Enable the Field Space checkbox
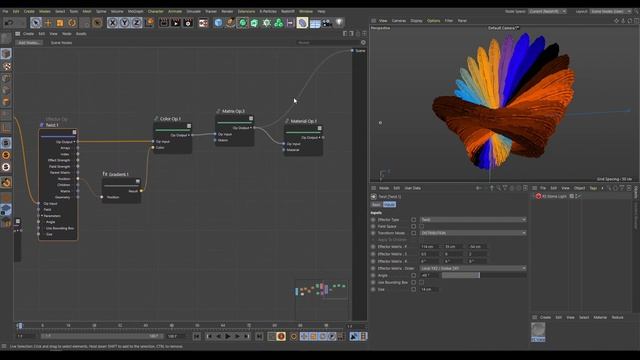Screen dimensions: 640x360 [422, 226]
